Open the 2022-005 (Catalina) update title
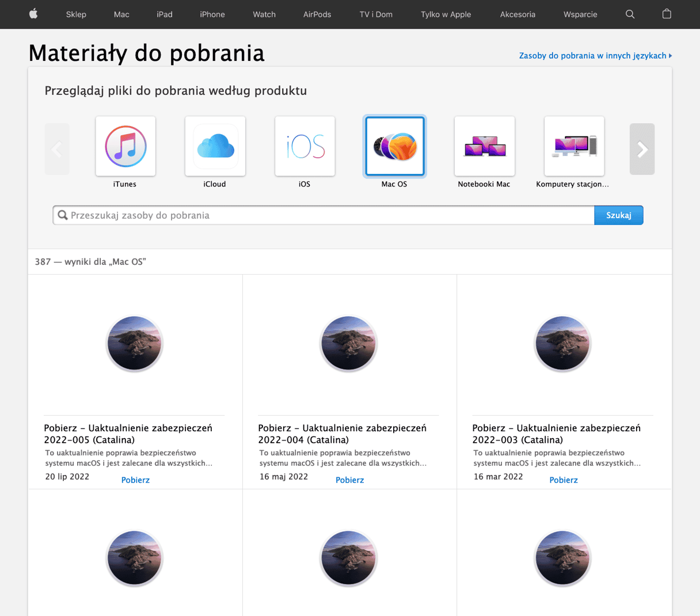 tap(128, 434)
